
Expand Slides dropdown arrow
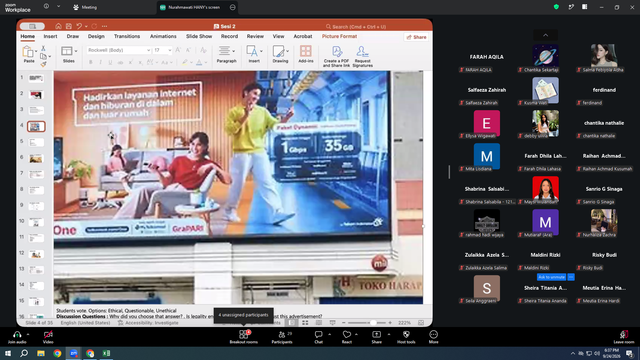[x=76, y=51]
